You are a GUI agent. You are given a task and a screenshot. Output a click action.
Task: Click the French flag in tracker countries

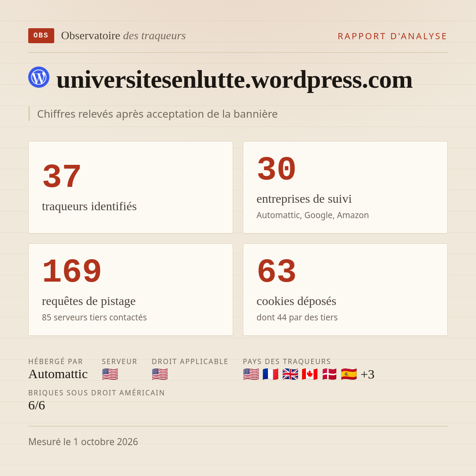click(271, 374)
